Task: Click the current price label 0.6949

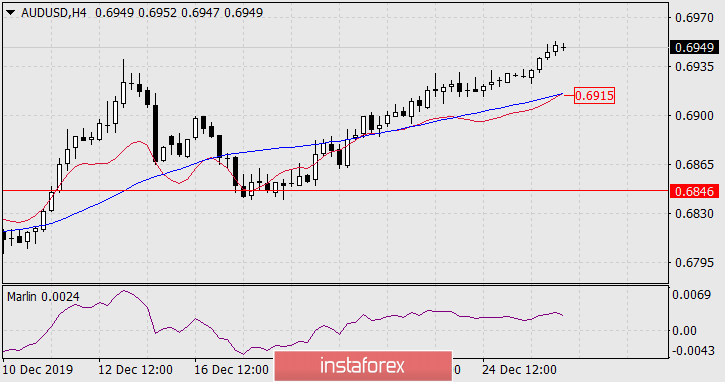Action: tap(694, 47)
